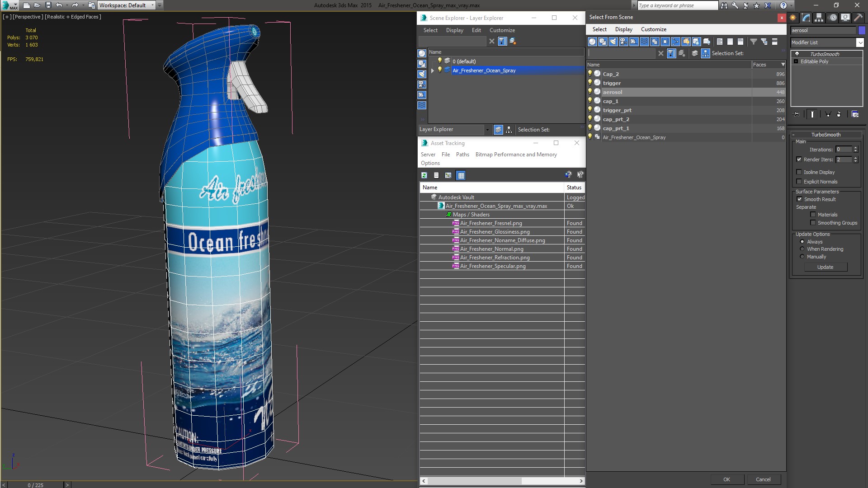The image size is (868, 488).
Task: Open Bitmap Performance and Memory menu
Action: pyautogui.click(x=516, y=155)
